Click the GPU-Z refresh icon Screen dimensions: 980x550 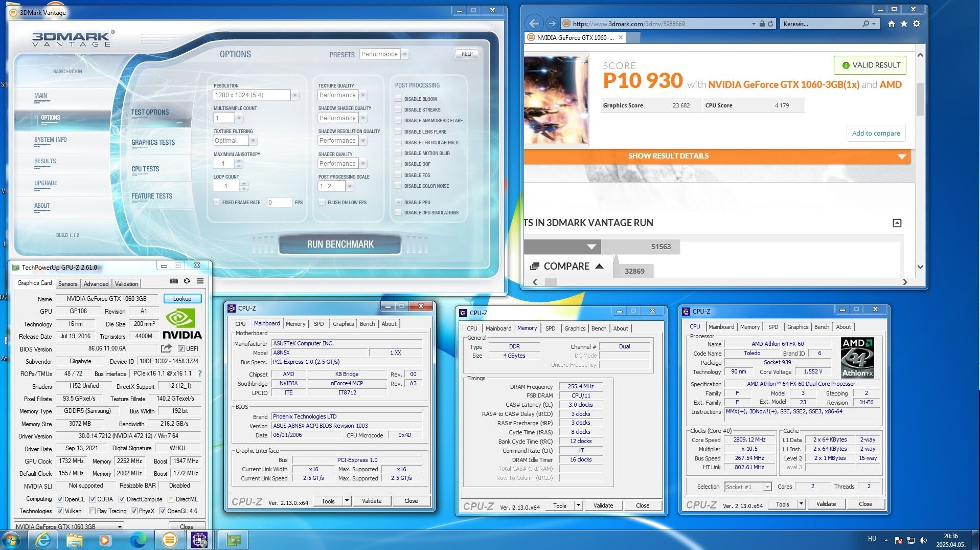click(x=187, y=281)
